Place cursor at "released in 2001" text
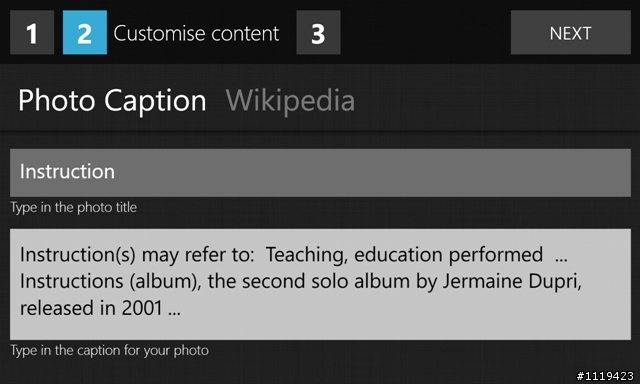 click(x=91, y=308)
